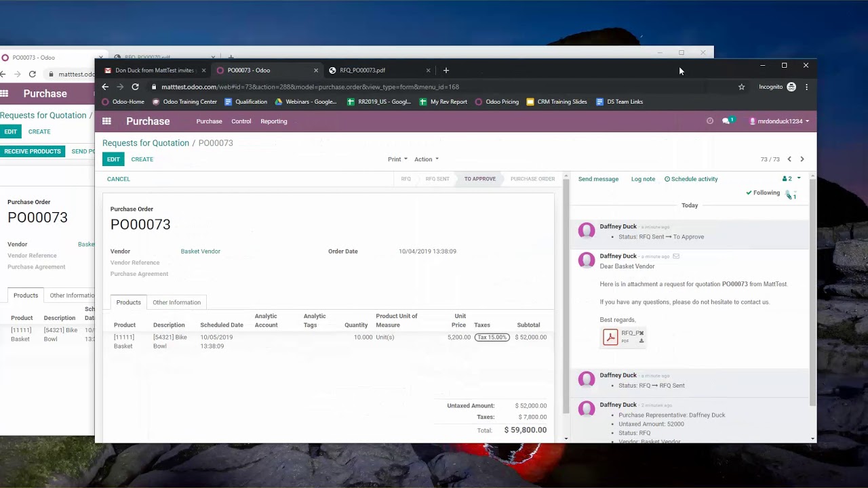Open new browser tab plus button
Screen dimensions: 868x488
point(446,70)
